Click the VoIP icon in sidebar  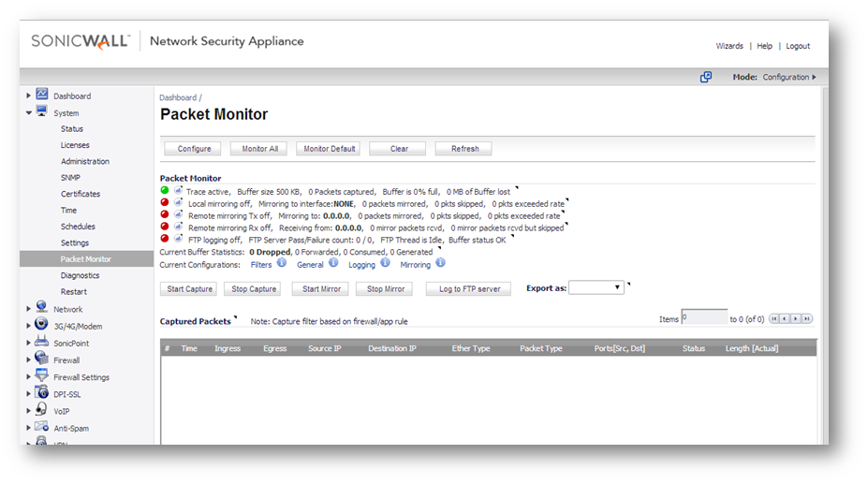coord(42,410)
